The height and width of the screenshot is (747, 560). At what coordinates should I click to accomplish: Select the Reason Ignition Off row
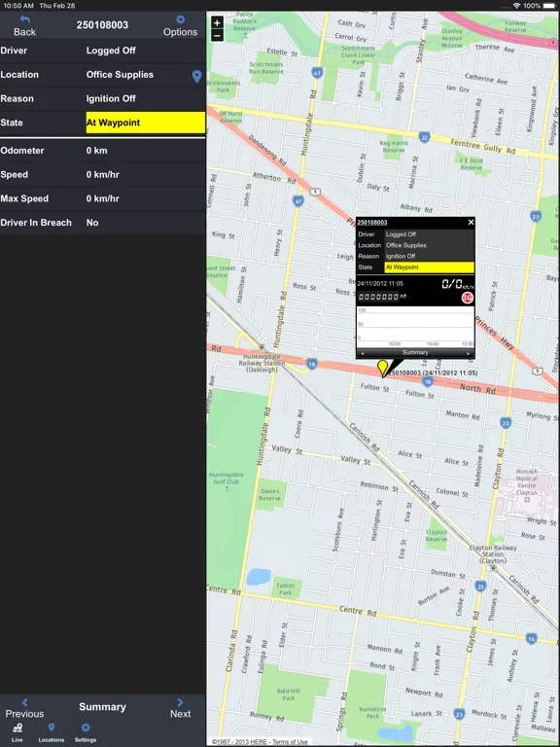coord(103,98)
